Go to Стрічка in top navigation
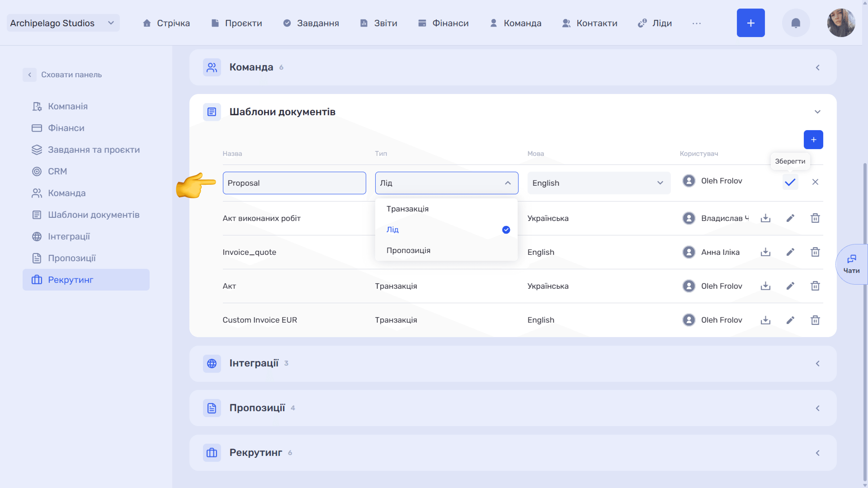This screenshot has height=488, width=868. pyautogui.click(x=166, y=23)
